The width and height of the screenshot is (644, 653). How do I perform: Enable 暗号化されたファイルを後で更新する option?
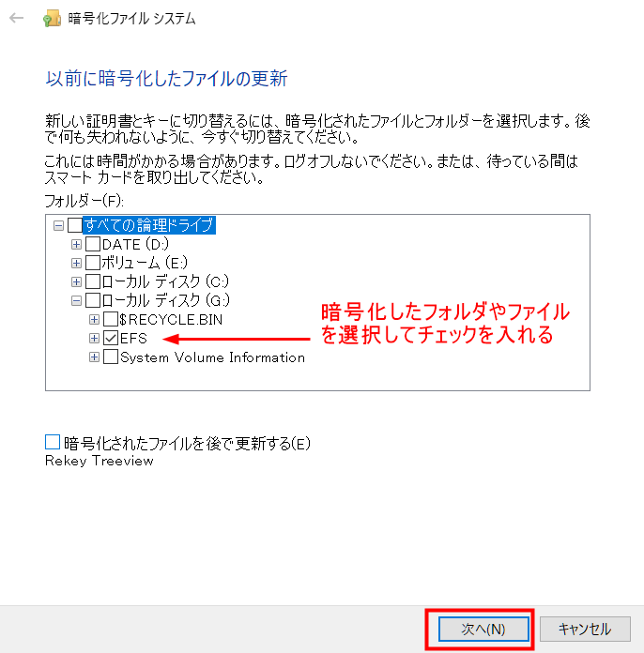click(53, 442)
